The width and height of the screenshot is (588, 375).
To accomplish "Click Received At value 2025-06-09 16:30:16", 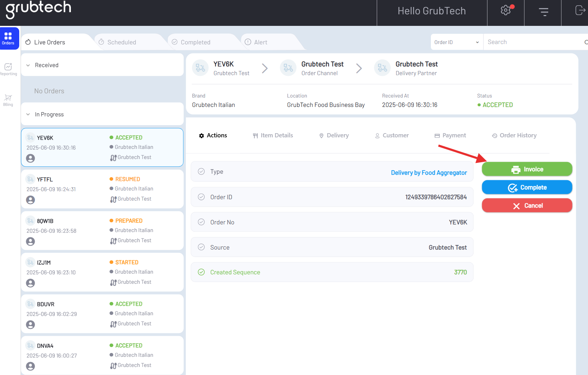I will pos(410,105).
